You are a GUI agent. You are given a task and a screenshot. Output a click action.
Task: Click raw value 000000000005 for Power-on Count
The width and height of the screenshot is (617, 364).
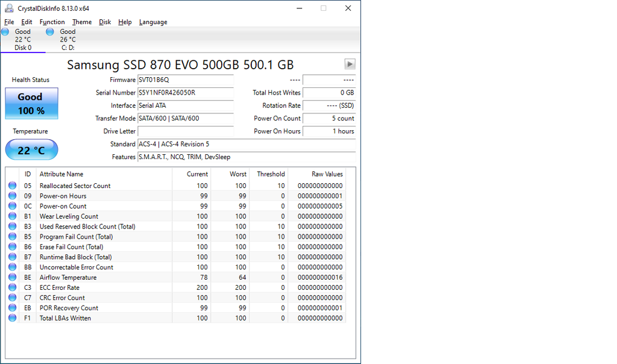pyautogui.click(x=320, y=206)
